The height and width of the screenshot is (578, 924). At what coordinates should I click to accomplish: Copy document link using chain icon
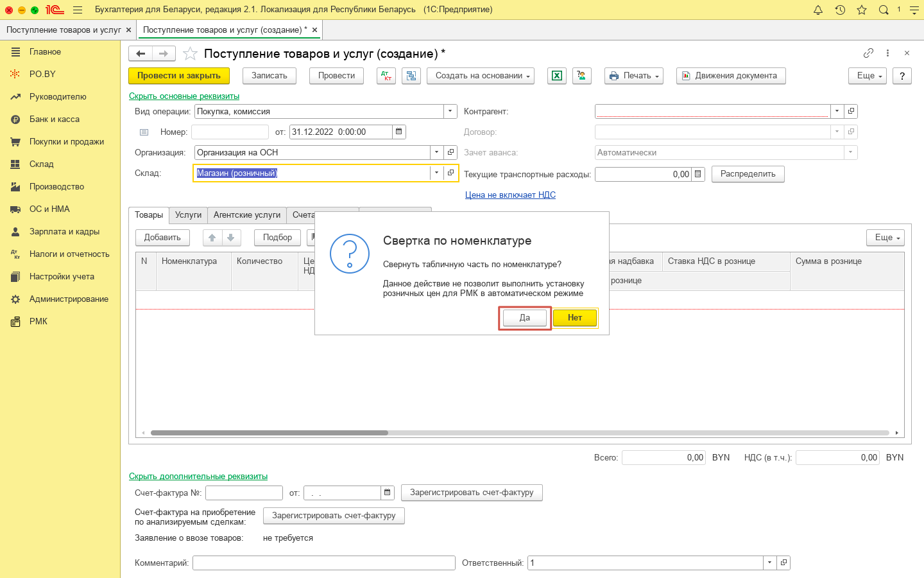pyautogui.click(x=868, y=53)
